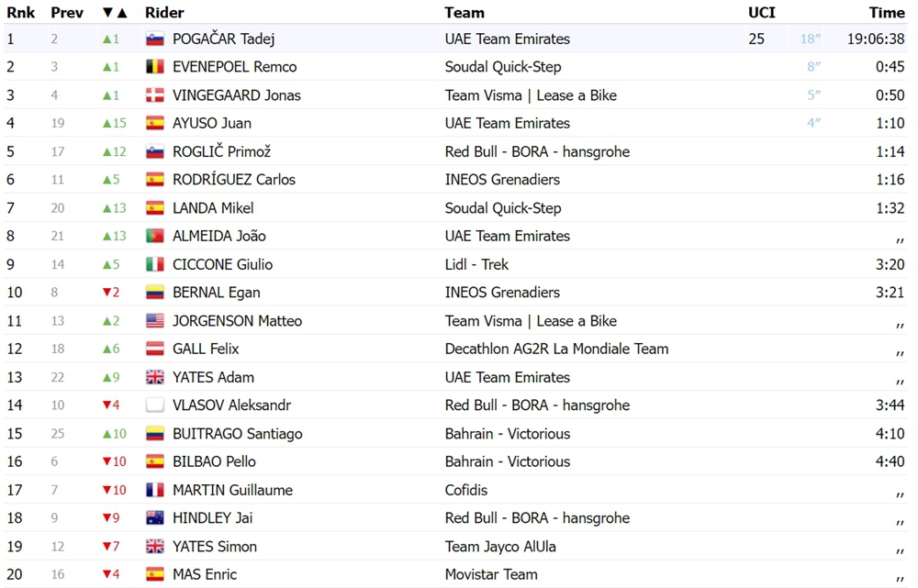Click the Australian flag next to HINDLEY Jai
This screenshot has width=918, height=588.
pyautogui.click(x=154, y=517)
